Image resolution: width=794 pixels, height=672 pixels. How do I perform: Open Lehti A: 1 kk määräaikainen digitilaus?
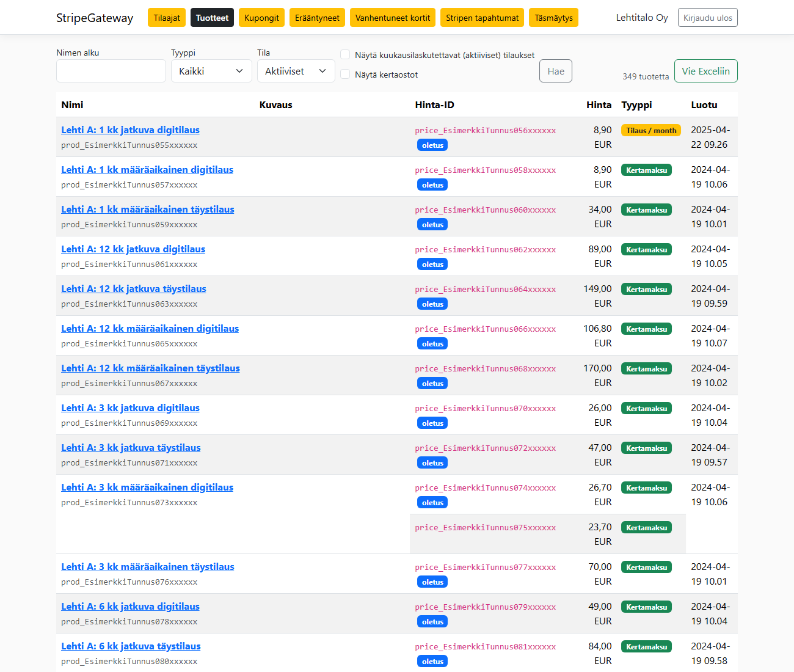pos(147,169)
